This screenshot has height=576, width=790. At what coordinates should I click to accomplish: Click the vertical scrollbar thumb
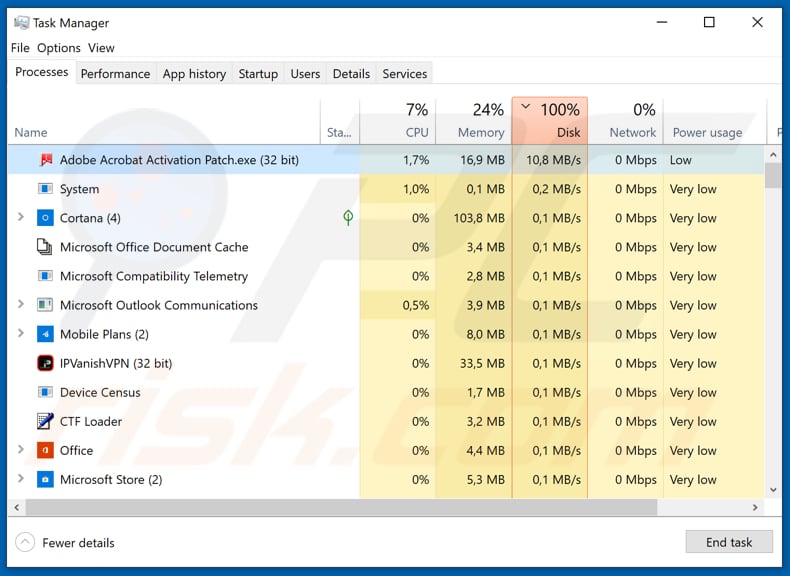pyautogui.click(x=773, y=175)
